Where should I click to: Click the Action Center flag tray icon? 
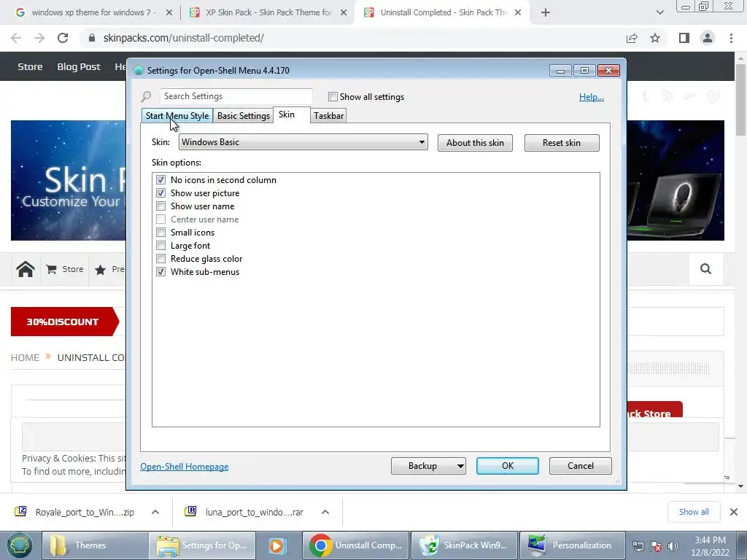tap(656, 546)
